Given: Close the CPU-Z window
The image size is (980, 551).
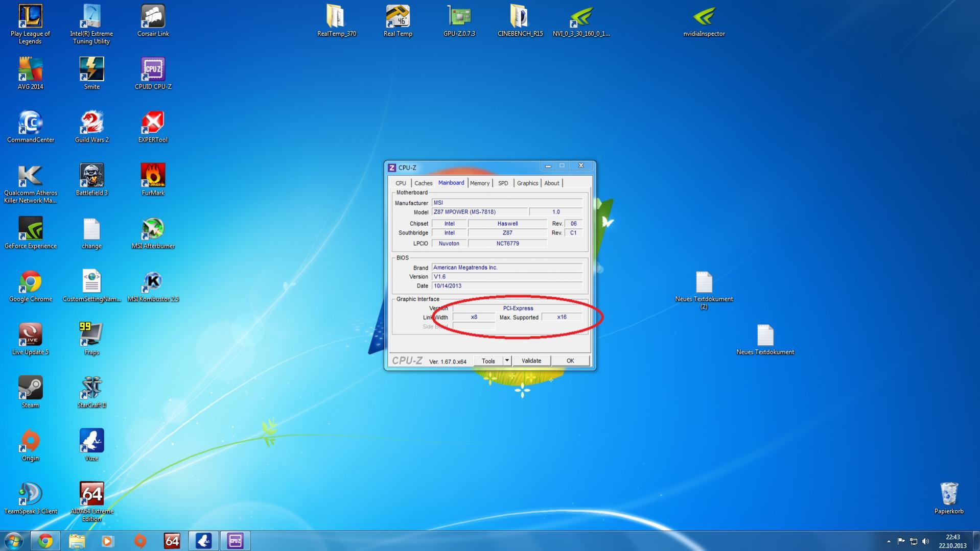Looking at the screenshot, I should point(581,166).
